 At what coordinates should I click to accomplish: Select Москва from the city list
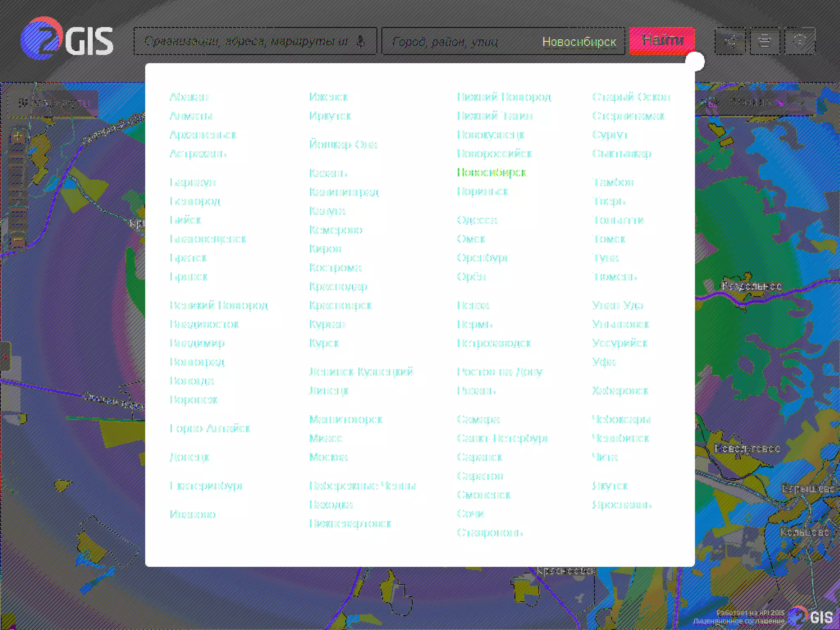[329, 457]
